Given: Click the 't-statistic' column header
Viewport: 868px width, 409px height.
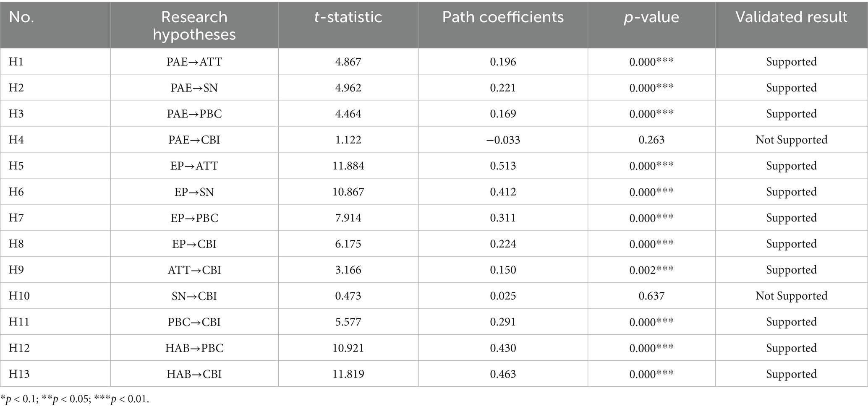Looking at the screenshot, I should tap(348, 17).
